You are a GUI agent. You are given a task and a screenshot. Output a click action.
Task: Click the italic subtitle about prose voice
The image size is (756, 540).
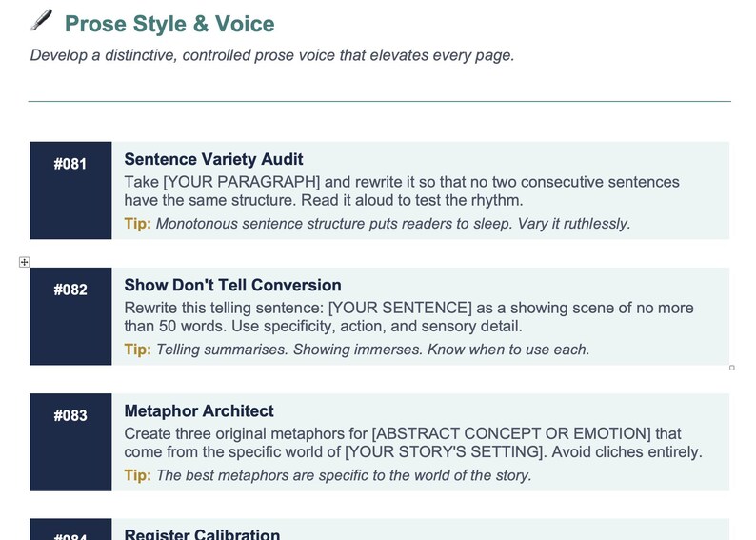(x=272, y=55)
